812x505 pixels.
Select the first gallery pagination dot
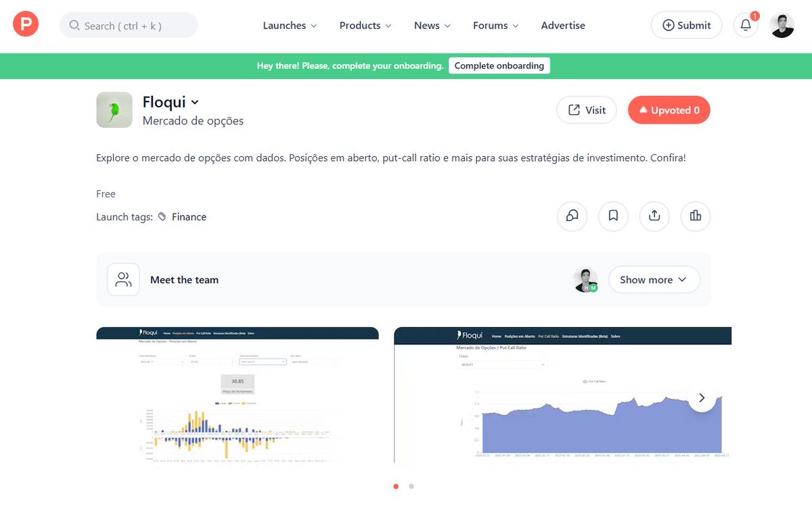point(396,486)
